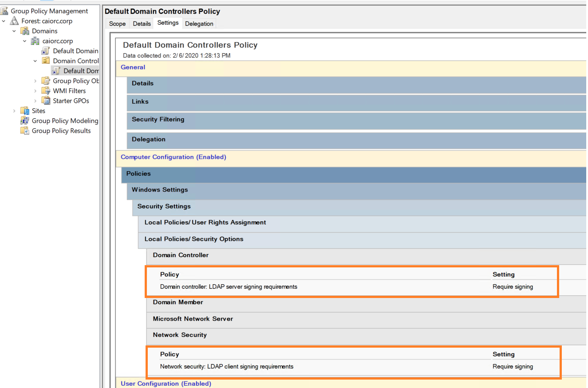Viewport: 588px width, 388px height.
Task: Toggle the User Configuration (Enabled) section
Action: coord(166,384)
